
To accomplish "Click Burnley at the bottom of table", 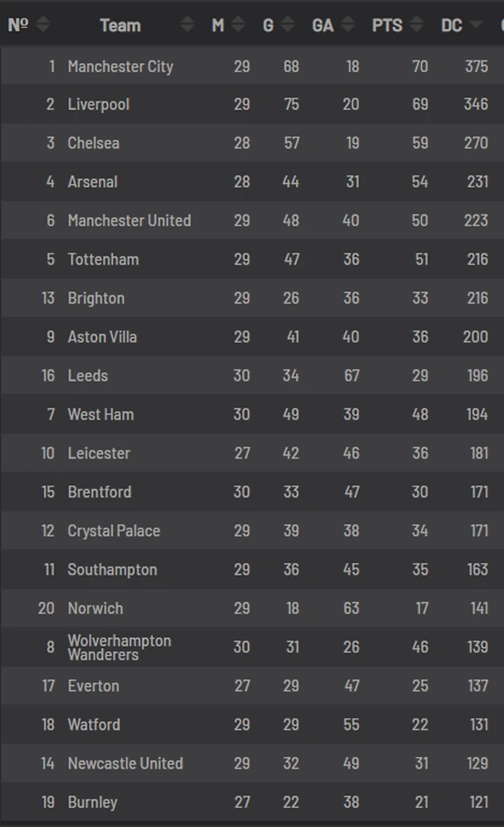I will (93, 802).
